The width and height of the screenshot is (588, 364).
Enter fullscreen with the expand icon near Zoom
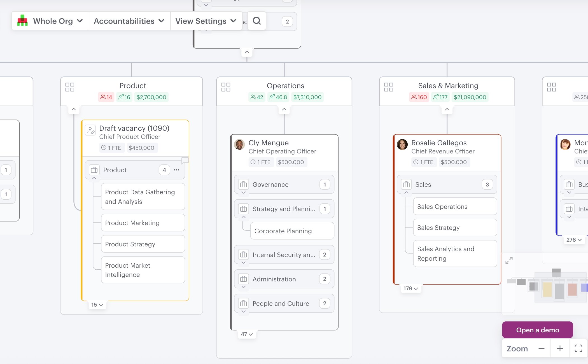[578, 348]
